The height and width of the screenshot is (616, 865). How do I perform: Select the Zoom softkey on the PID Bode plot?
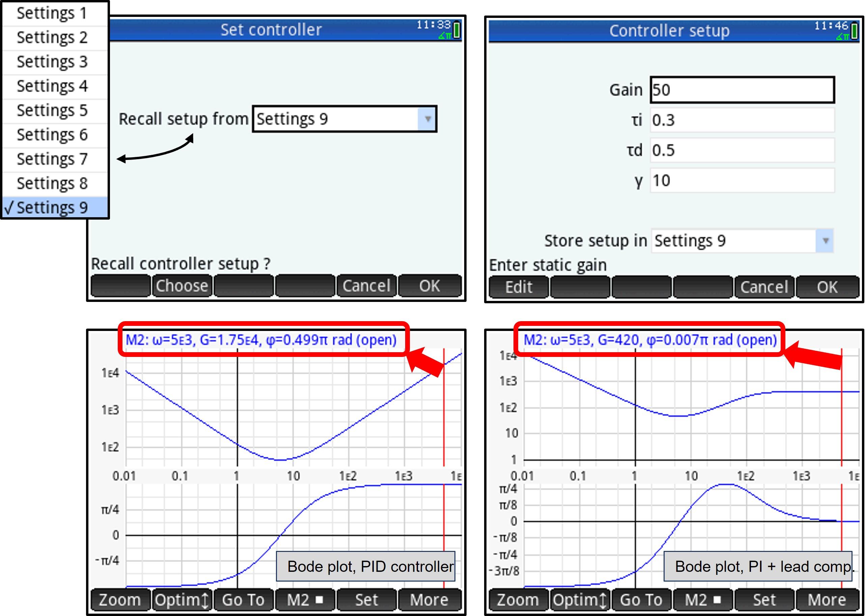point(120,600)
